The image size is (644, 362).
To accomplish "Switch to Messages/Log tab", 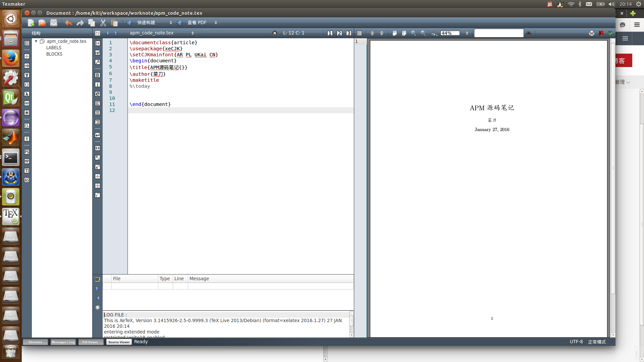I will click(62, 342).
